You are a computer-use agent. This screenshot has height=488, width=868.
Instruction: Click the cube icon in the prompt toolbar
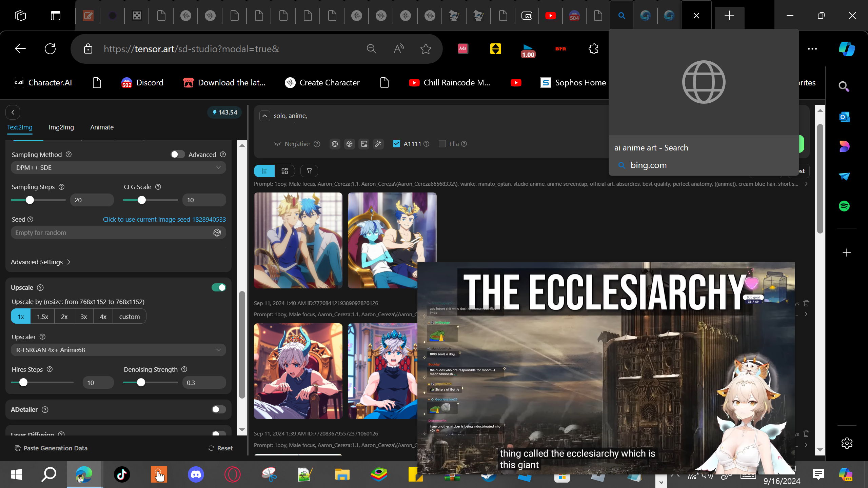click(x=349, y=144)
